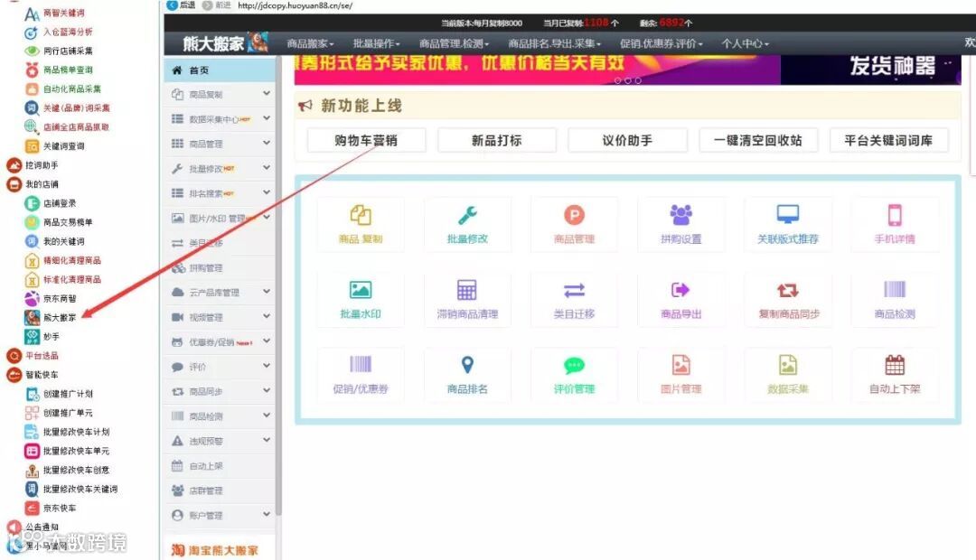Open the 商品导出 export icon tile
Screen dimensions: 976x560
[x=681, y=299]
